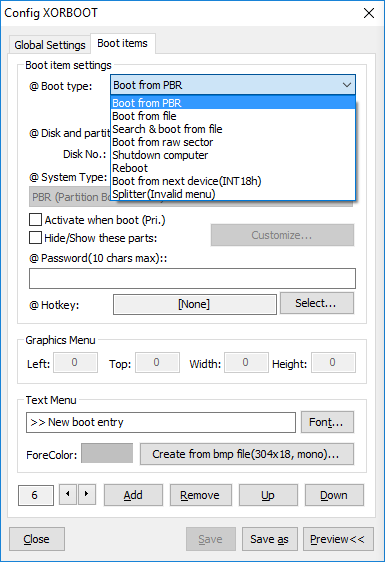Collapse preview with Preview<< button
Image resolution: width=385 pixels, height=562 pixels.
tap(338, 539)
